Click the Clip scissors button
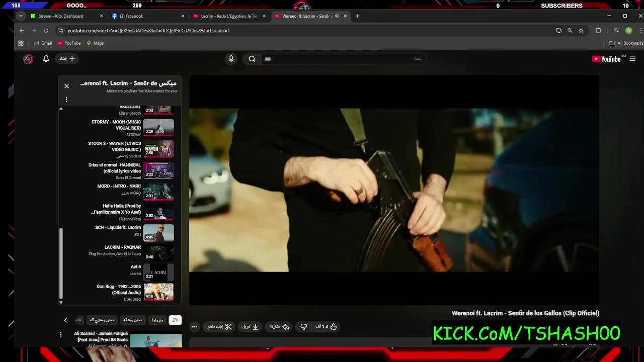644x362 pixels. coord(219,327)
